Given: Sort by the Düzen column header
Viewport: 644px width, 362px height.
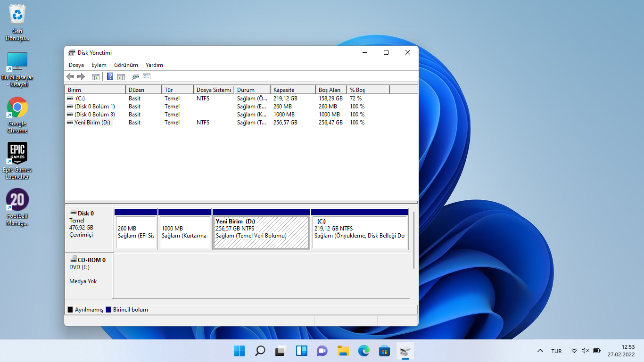Looking at the screenshot, I should tap(143, 90).
